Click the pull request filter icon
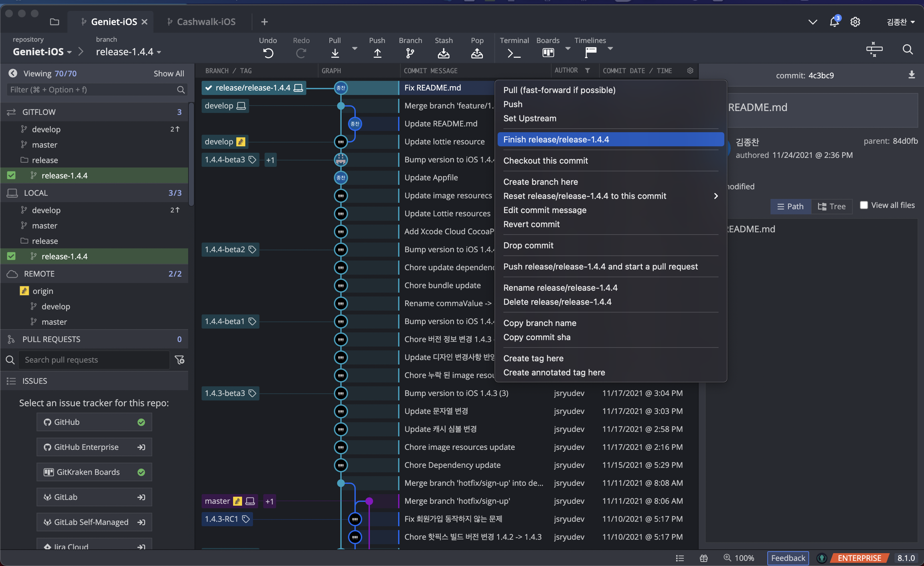The height and width of the screenshot is (566, 924). click(180, 360)
